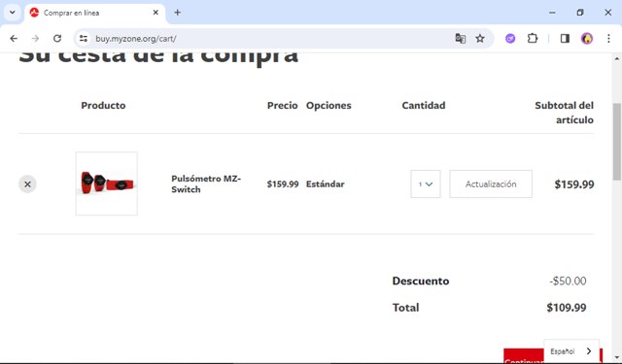Click the Estándar option text
Viewport: 622px width, 364px height.
[325, 183]
